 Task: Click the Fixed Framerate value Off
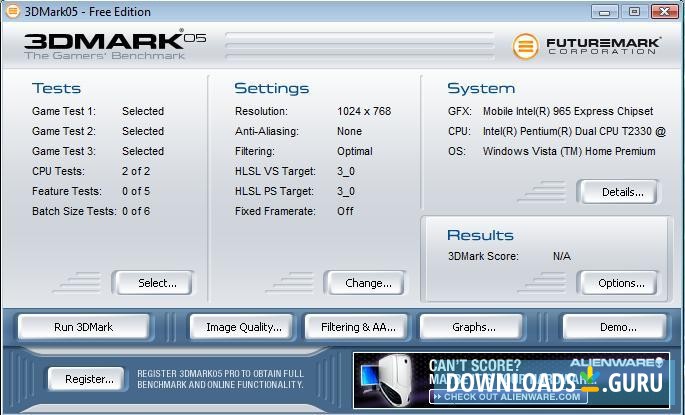click(x=345, y=211)
